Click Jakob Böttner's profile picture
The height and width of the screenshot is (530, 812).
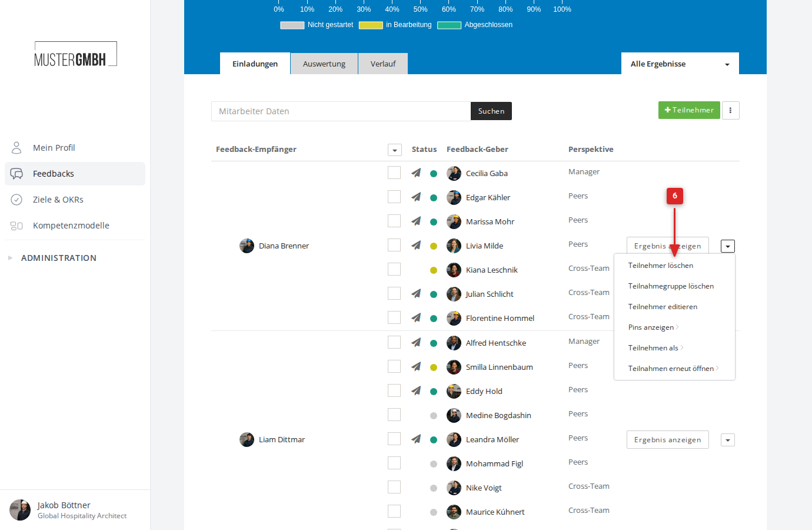point(20,510)
